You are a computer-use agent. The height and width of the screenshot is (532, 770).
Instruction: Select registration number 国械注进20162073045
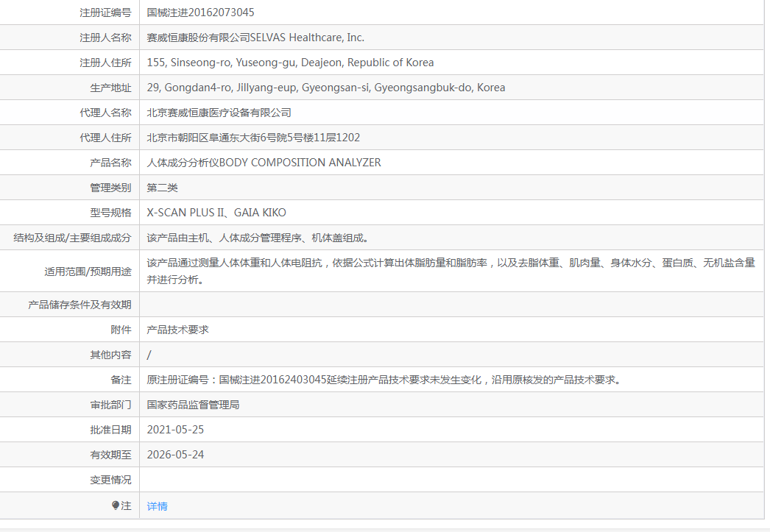[200, 13]
